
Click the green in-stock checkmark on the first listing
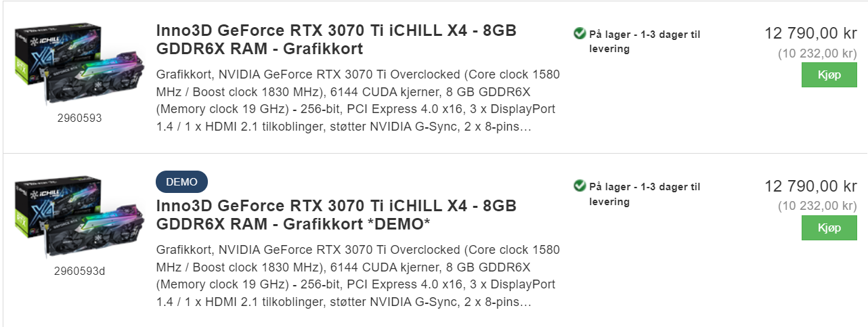[580, 33]
